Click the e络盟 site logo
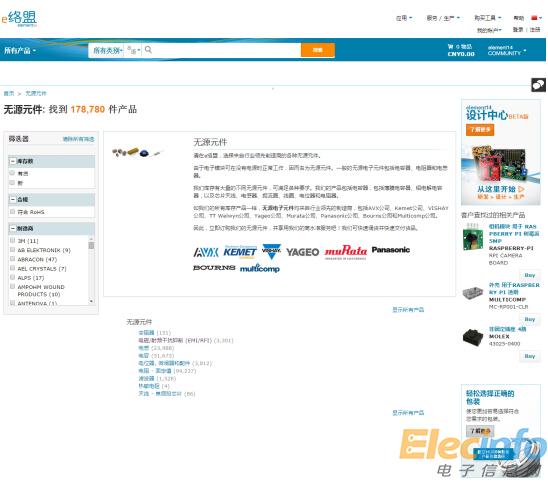 [19, 19]
